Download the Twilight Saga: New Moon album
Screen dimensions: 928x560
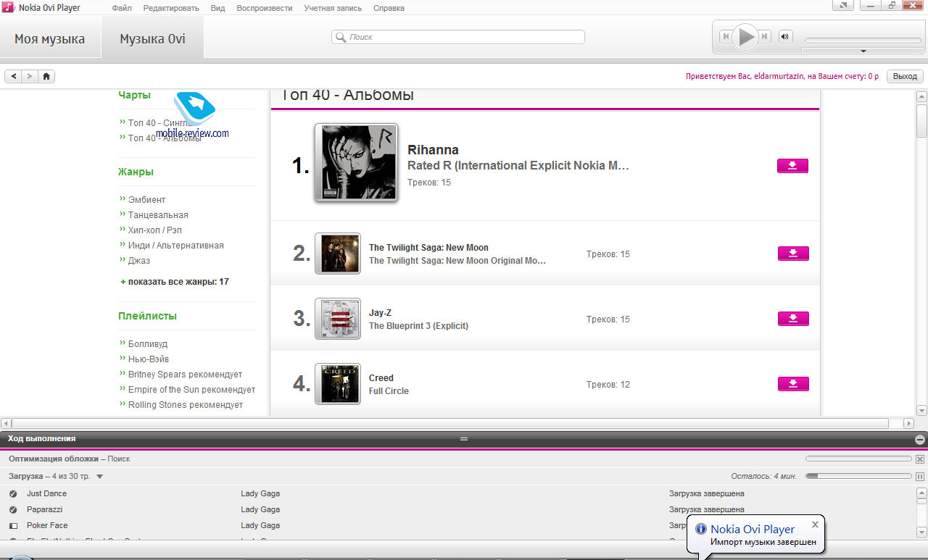pyautogui.click(x=792, y=254)
